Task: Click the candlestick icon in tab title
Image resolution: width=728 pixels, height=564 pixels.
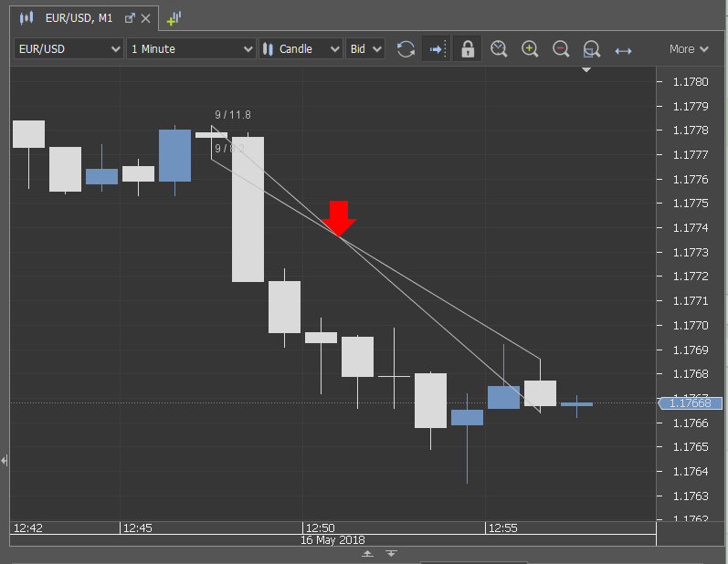Action: point(26,18)
